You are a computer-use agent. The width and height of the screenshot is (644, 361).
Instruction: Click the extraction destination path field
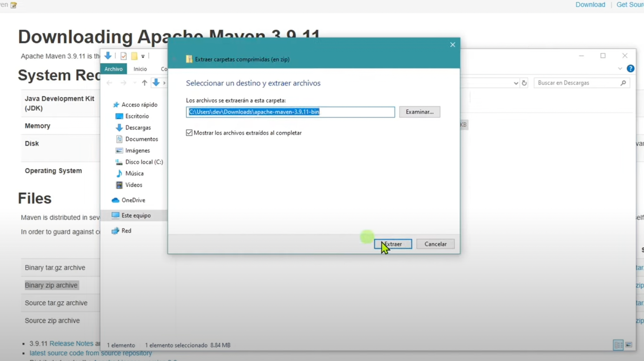pyautogui.click(x=290, y=112)
